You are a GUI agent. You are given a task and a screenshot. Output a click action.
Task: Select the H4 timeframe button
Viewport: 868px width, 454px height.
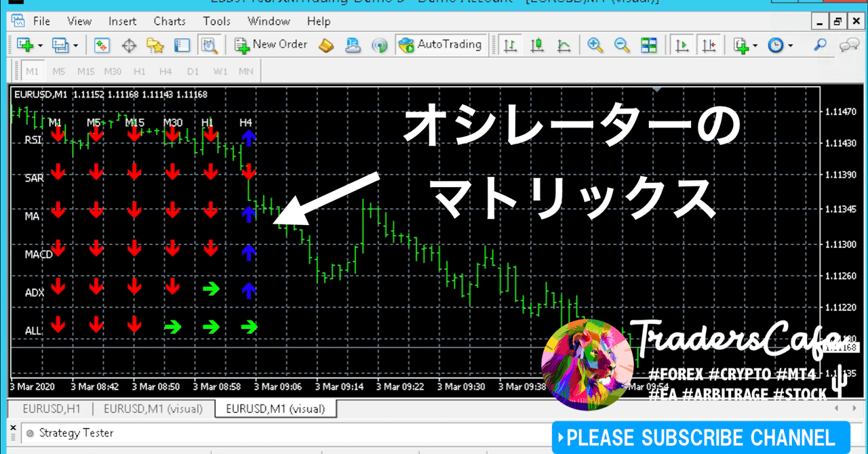pyautogui.click(x=165, y=70)
